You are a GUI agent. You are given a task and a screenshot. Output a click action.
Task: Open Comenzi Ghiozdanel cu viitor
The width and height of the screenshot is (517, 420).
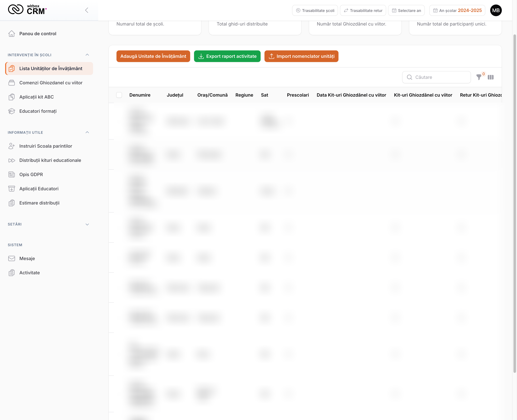[x=49, y=83]
